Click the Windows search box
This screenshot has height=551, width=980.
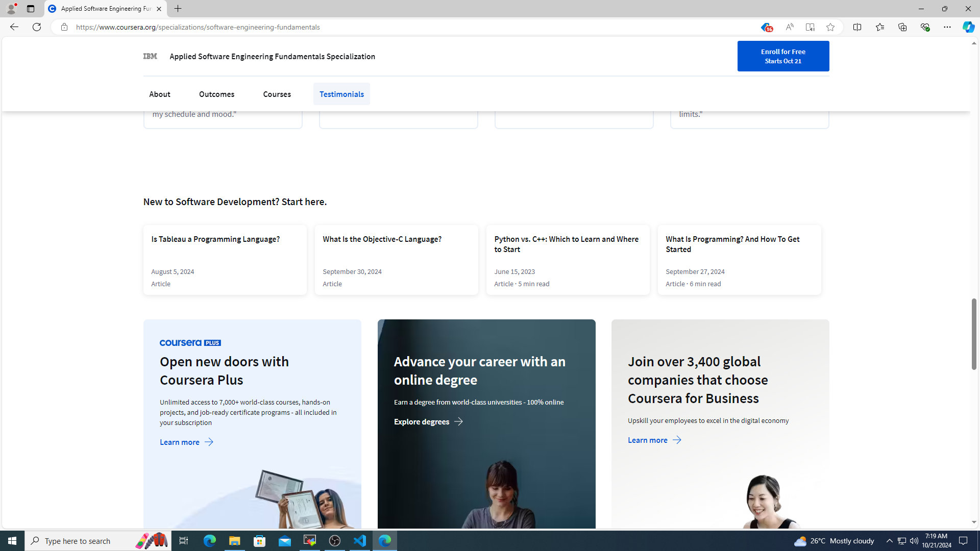click(x=97, y=541)
